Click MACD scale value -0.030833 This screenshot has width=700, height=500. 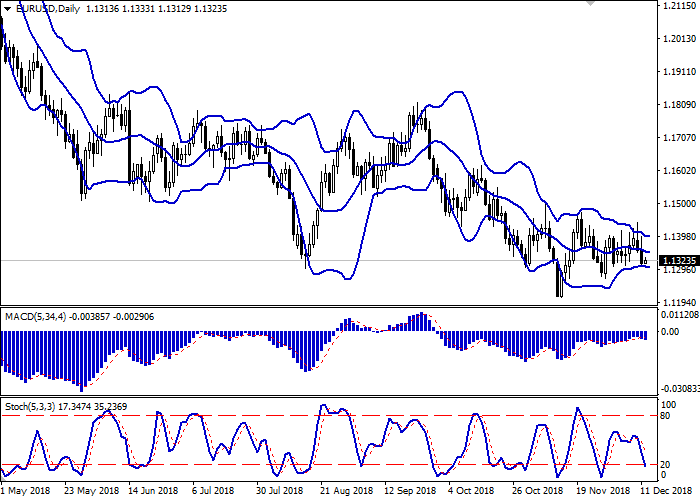click(x=679, y=389)
